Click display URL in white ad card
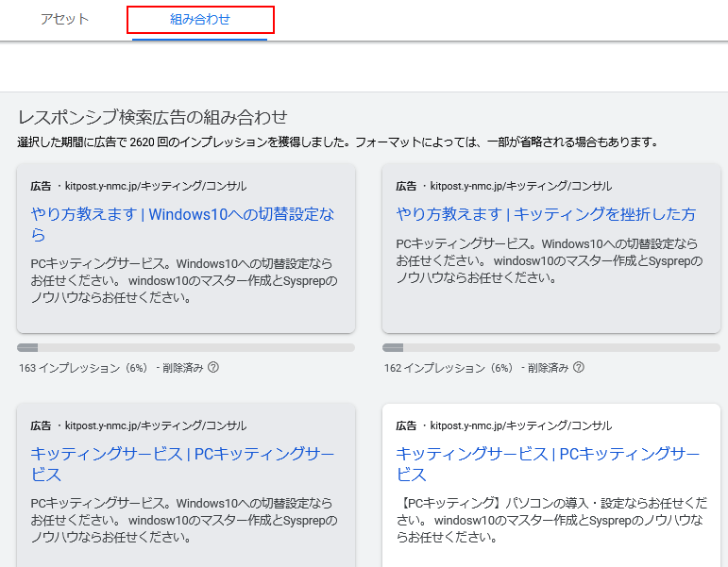728x567 pixels. coord(521,425)
